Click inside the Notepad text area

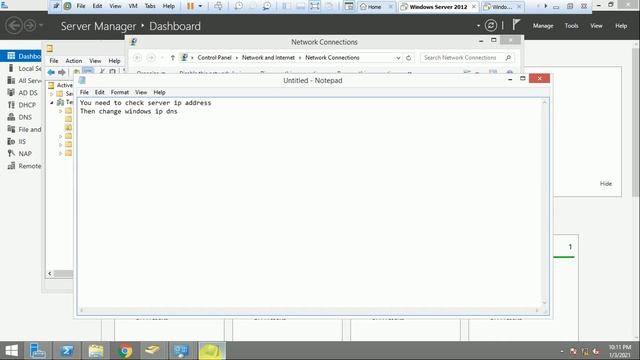click(310, 203)
